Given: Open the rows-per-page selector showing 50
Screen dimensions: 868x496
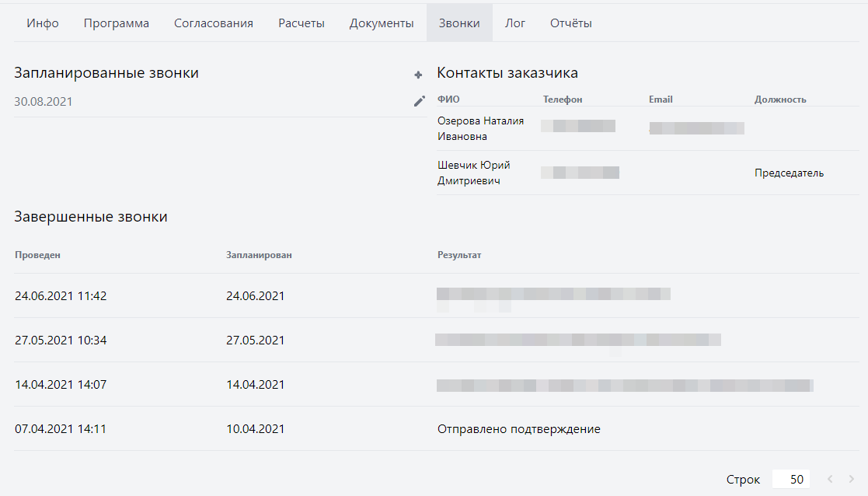Looking at the screenshot, I should point(791,479).
